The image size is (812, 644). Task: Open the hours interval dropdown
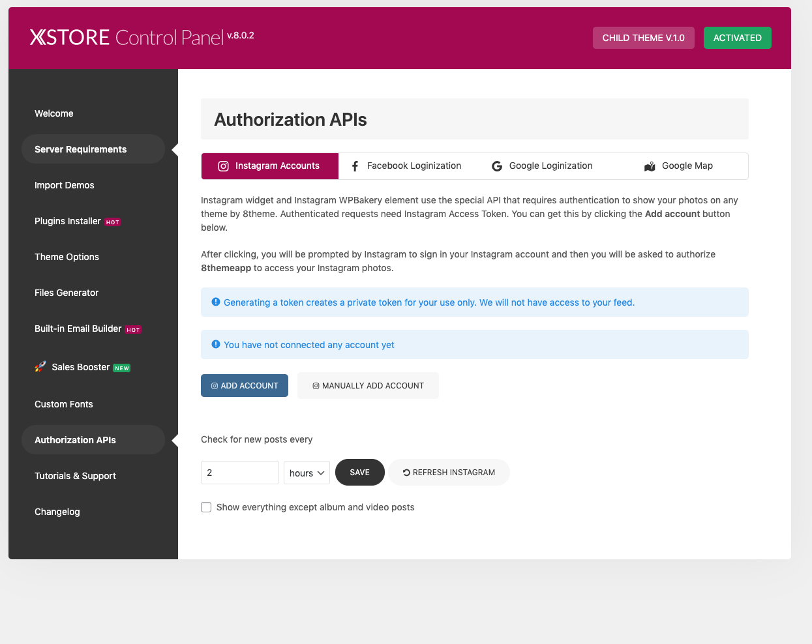tap(307, 473)
